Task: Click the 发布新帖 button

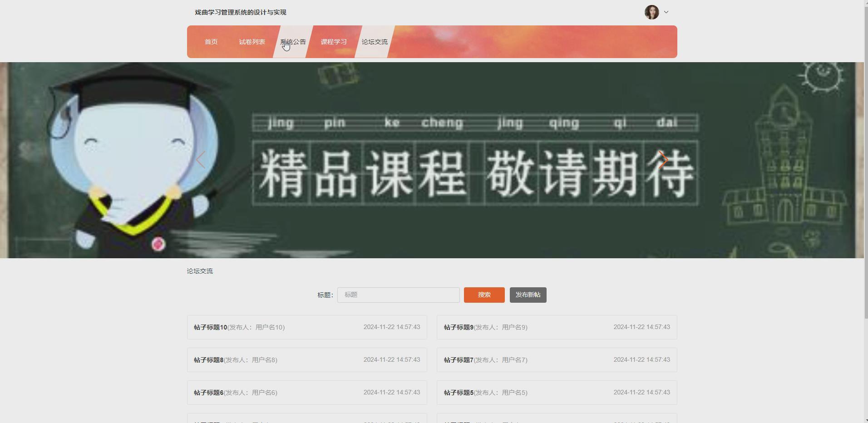Action: point(528,295)
